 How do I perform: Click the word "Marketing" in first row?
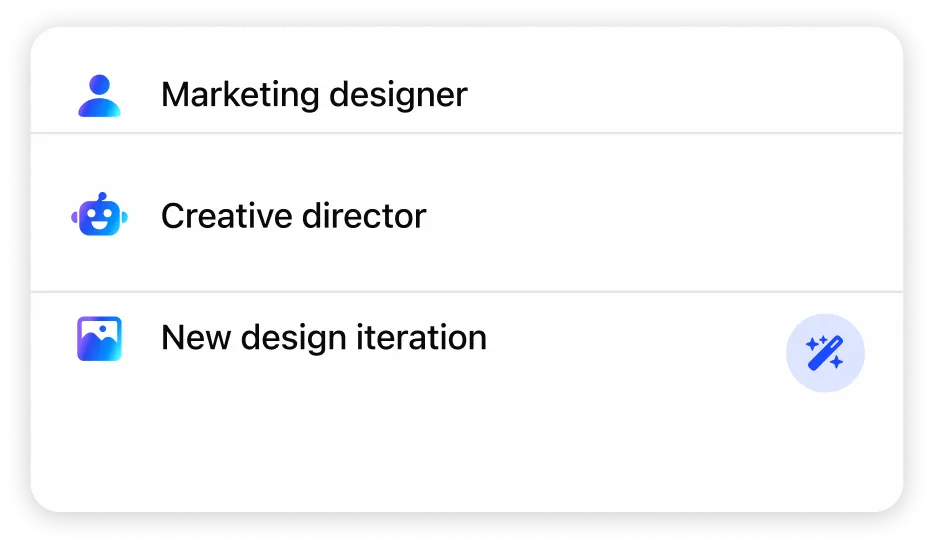point(240,95)
